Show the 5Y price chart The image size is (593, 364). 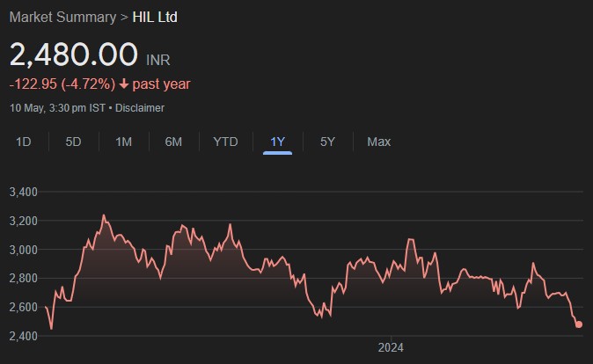tap(327, 142)
